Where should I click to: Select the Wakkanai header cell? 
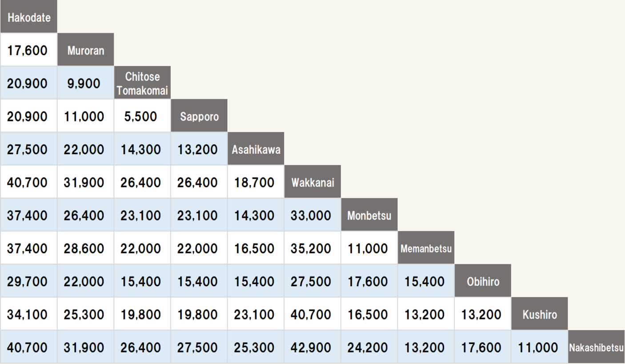[312, 182]
